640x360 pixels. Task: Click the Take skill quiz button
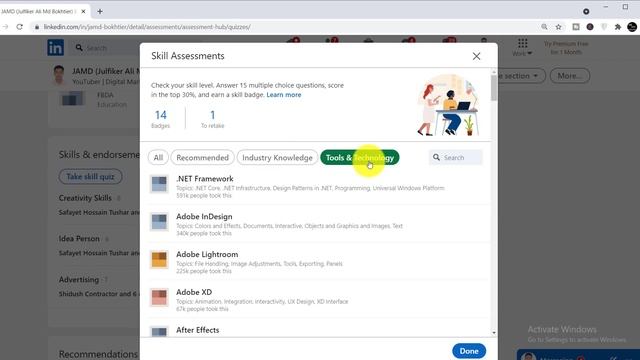tap(90, 176)
